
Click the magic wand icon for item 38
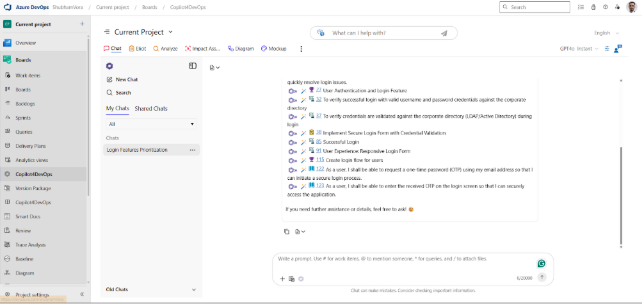[303, 133]
